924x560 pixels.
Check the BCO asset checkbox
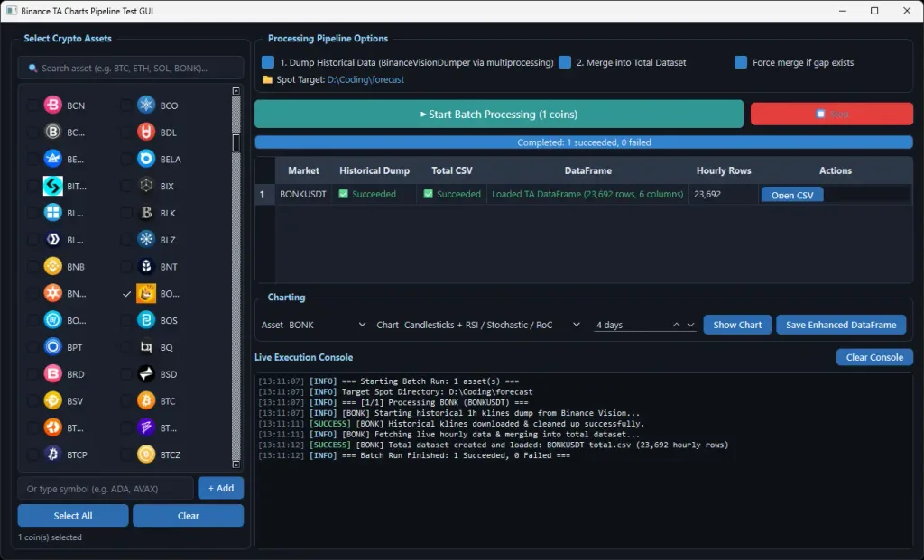[x=126, y=106]
